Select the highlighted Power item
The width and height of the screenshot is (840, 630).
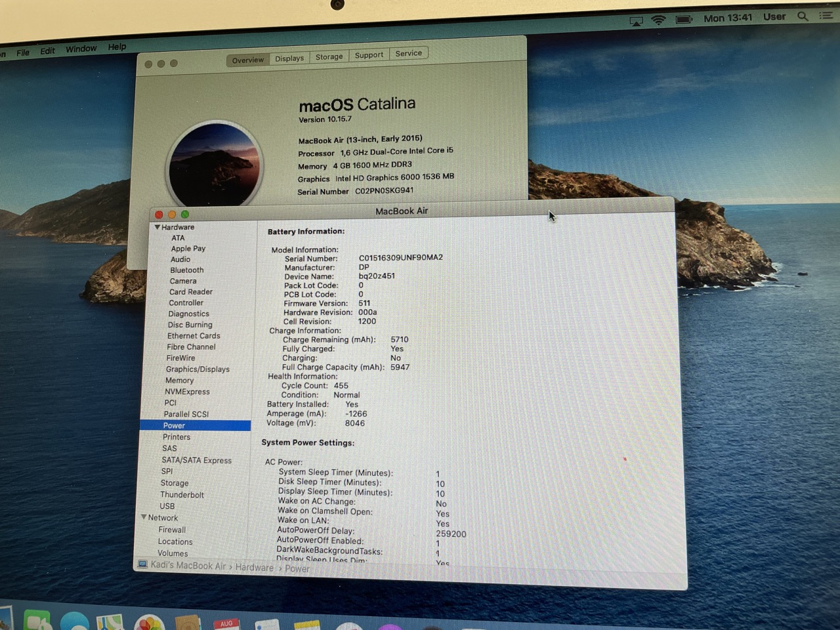pyautogui.click(x=195, y=426)
